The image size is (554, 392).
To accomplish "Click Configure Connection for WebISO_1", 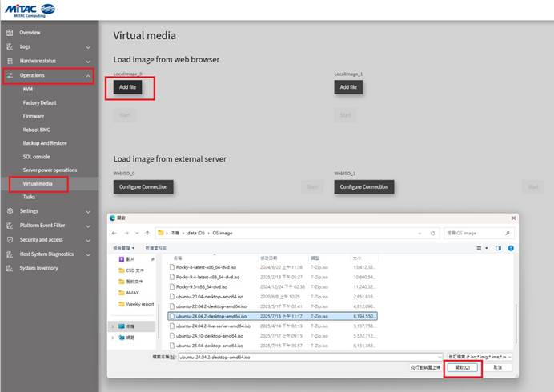I will click(364, 186).
